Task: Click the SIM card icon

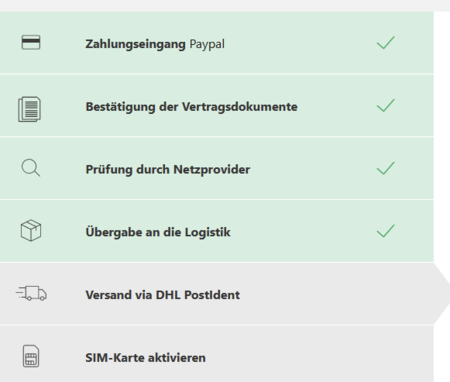Action: click(x=31, y=356)
